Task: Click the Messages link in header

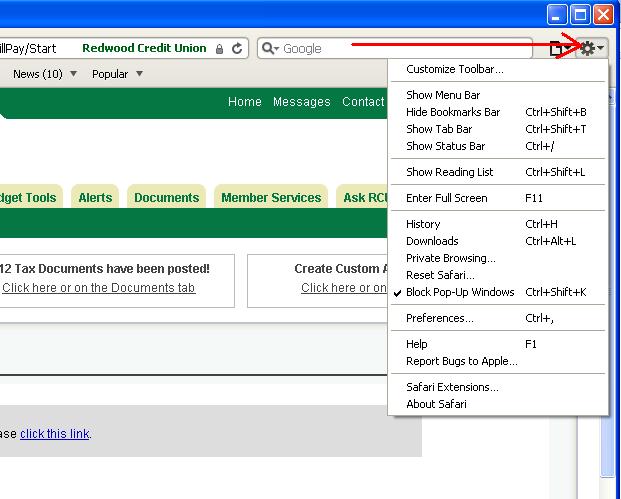Action: pos(301,102)
